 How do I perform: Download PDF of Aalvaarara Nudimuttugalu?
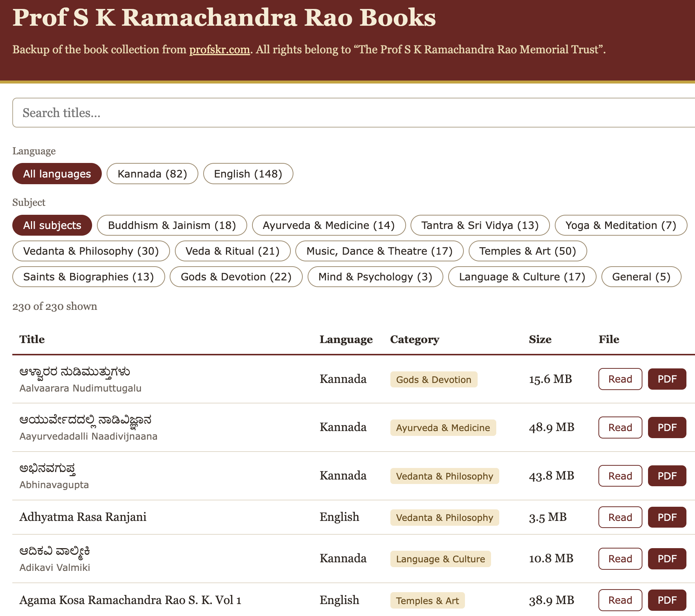point(667,379)
